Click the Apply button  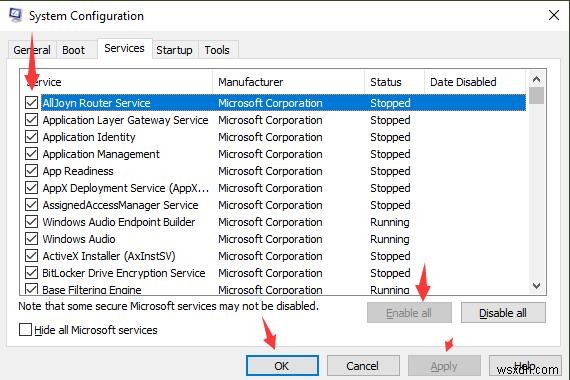(444, 366)
